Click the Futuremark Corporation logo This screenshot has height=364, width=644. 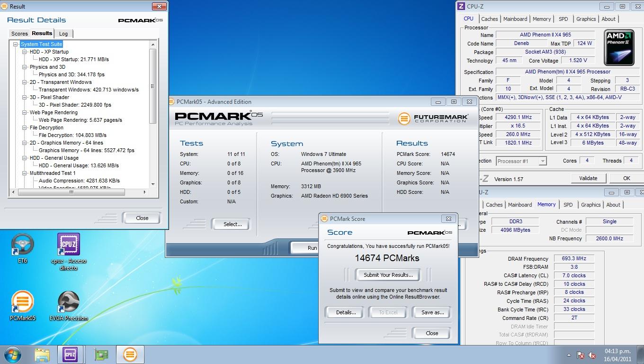point(433,118)
